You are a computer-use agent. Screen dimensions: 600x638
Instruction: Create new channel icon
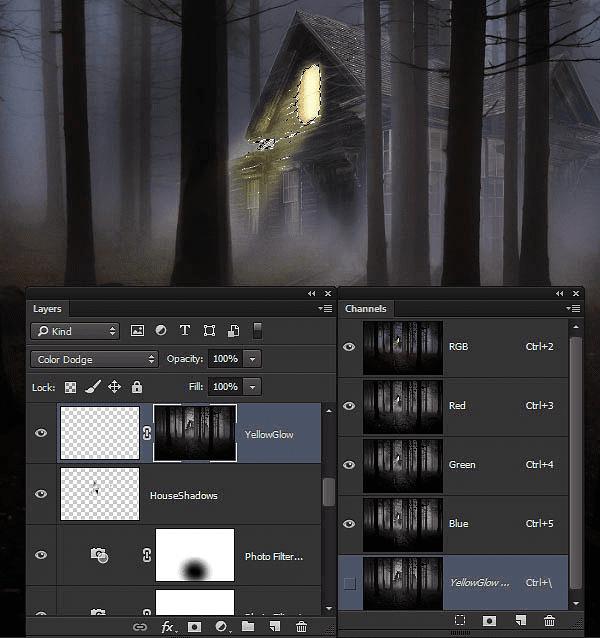[x=521, y=620]
